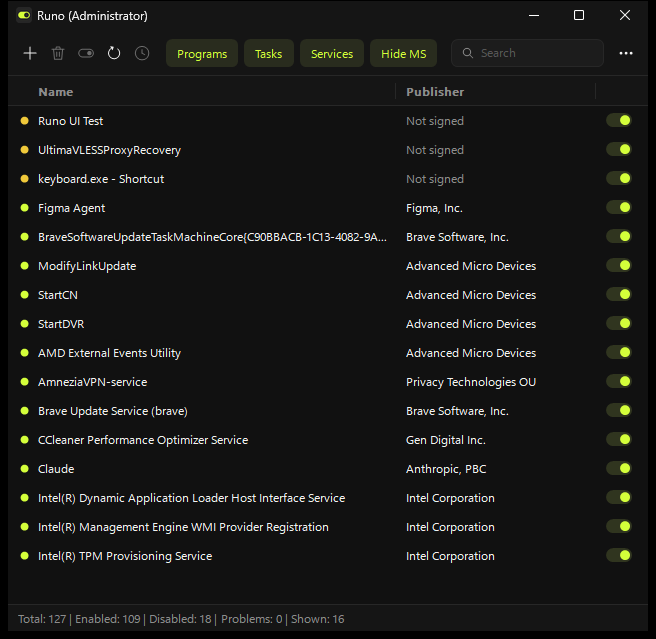The width and height of the screenshot is (656, 639).
Task: Click the Runo (Administrator) window title
Action: pos(92,16)
